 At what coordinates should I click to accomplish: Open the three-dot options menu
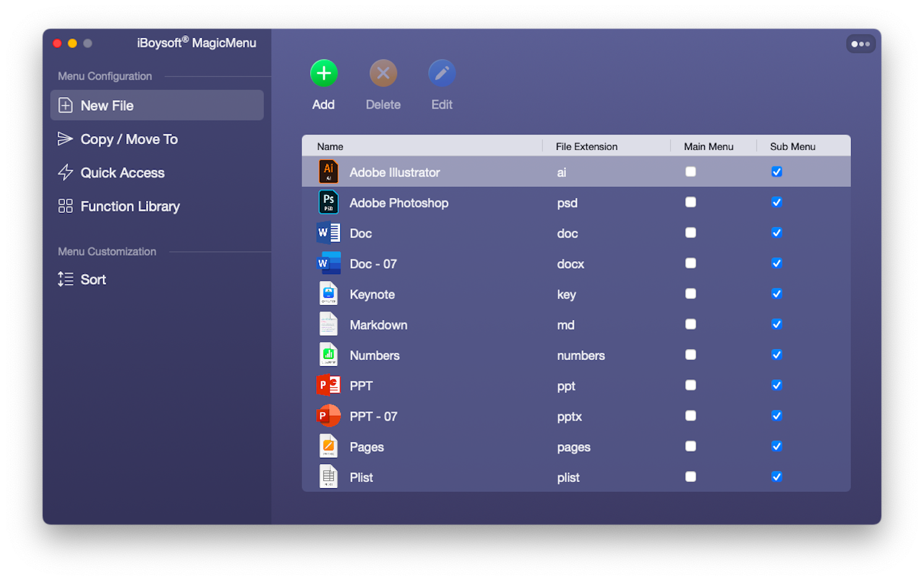(x=861, y=43)
